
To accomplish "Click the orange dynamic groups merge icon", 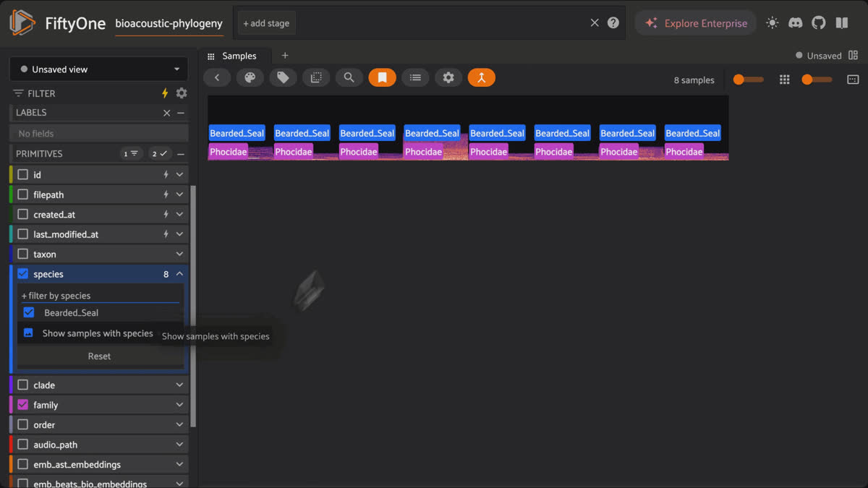I will 482,78.
